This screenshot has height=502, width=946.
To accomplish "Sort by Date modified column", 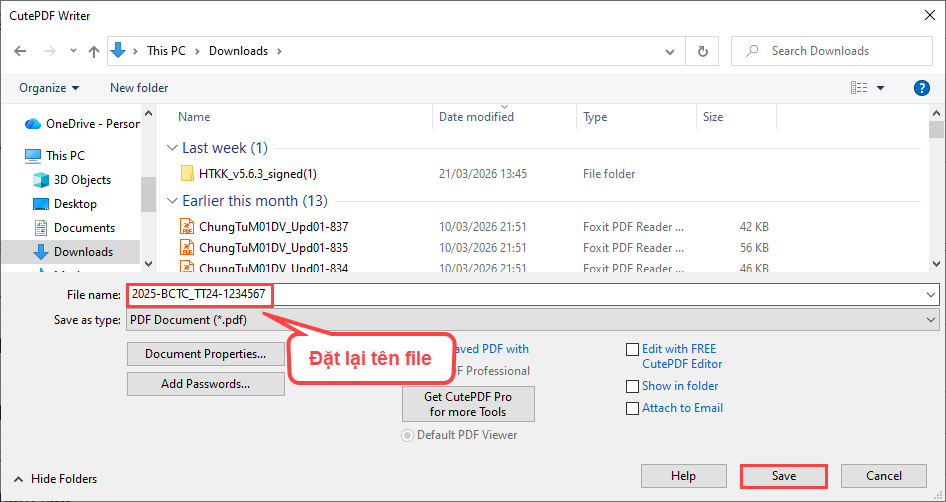I will pos(476,117).
